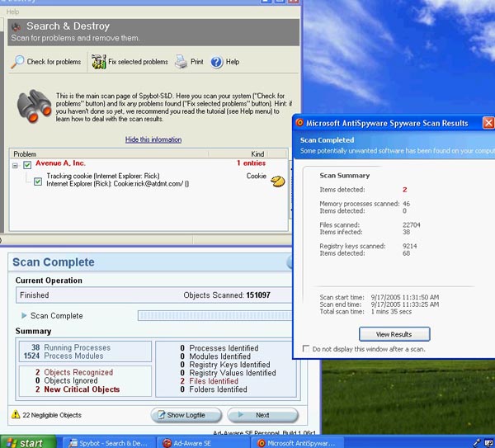Click the Problem column header
Screen dimensions: 495x448
[109, 153]
